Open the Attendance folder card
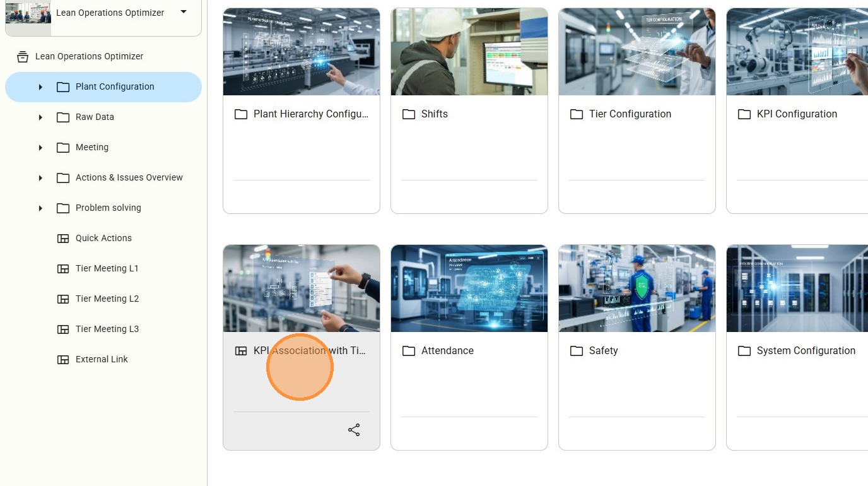The height and width of the screenshot is (486, 868). coord(469,348)
